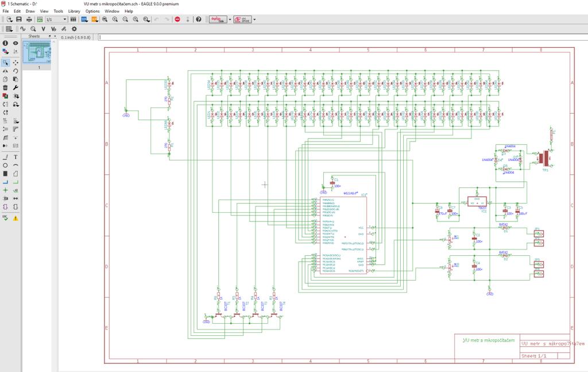Open the Tools menu
The height and width of the screenshot is (372, 588).
click(x=58, y=11)
